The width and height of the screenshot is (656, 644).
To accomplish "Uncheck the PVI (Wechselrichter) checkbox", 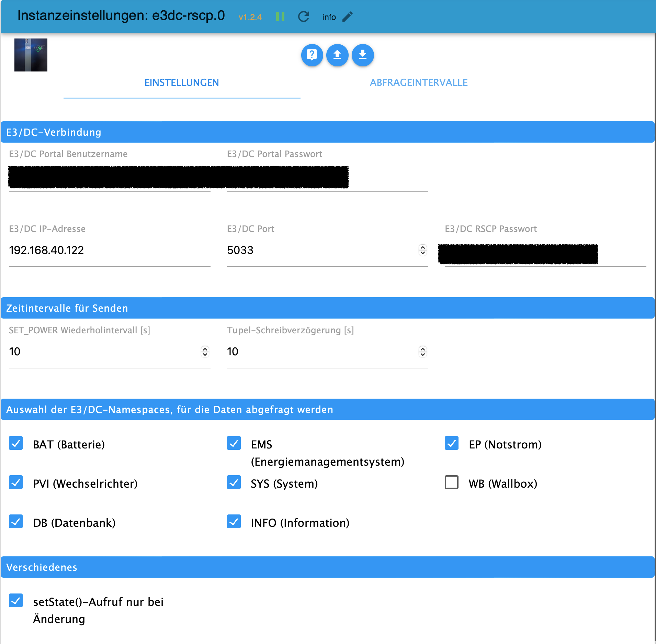I will coord(16,482).
